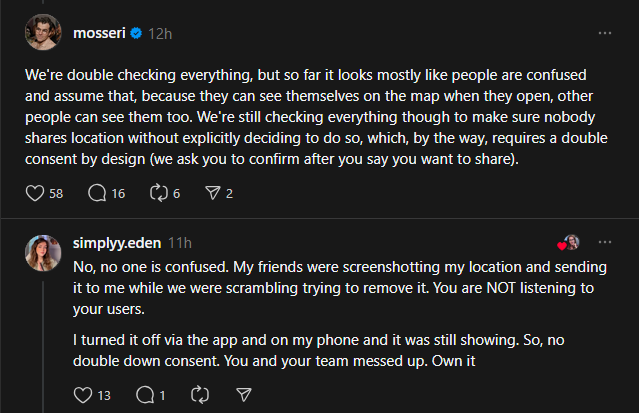Go to mosseri's profile via username
This screenshot has width=639, height=413.
pyautogui.click(x=100, y=32)
